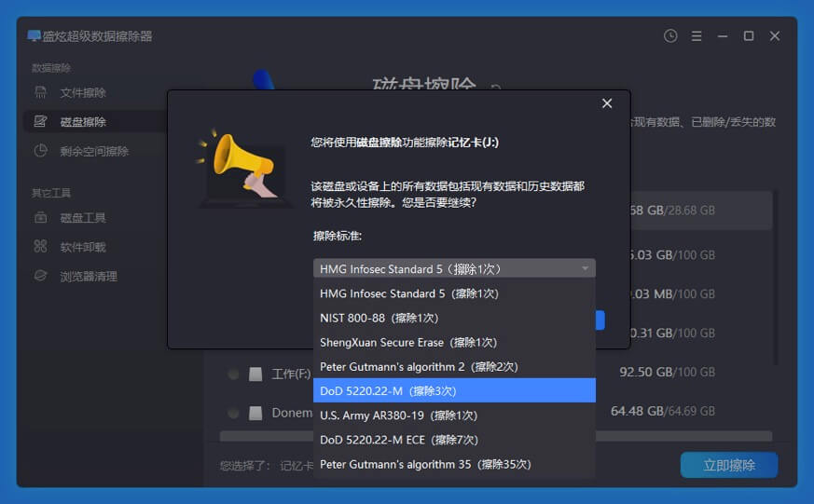
Task: Click the 立即擦除 erase now button
Action: pyautogui.click(x=729, y=465)
